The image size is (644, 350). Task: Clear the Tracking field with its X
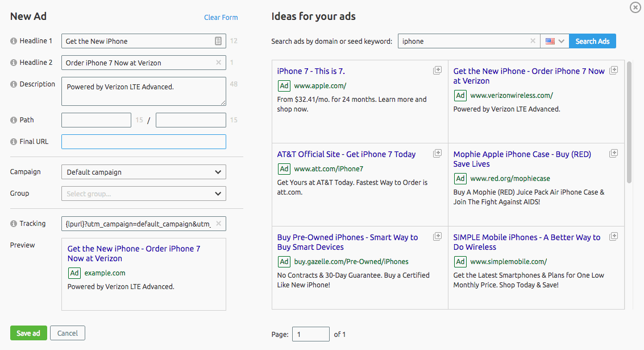click(x=218, y=223)
